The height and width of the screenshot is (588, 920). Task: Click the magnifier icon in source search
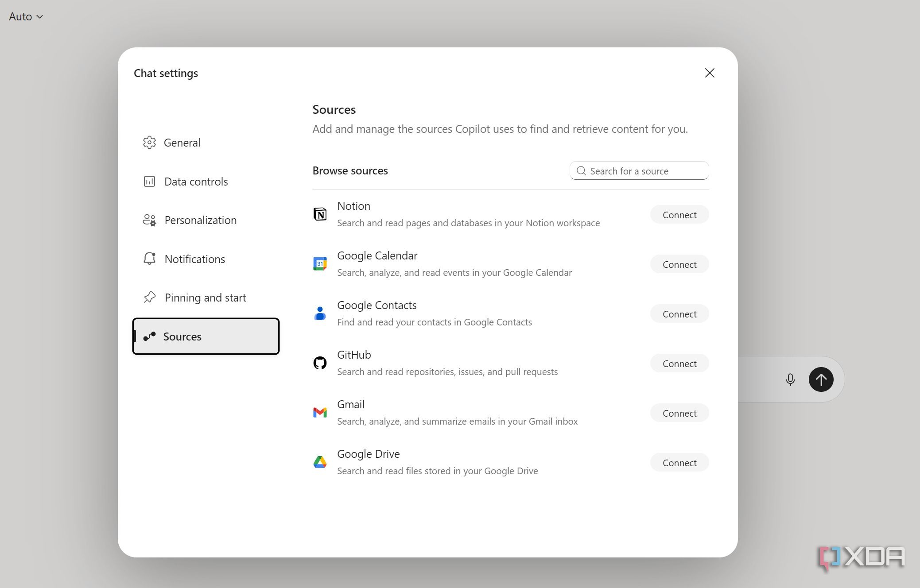point(581,171)
